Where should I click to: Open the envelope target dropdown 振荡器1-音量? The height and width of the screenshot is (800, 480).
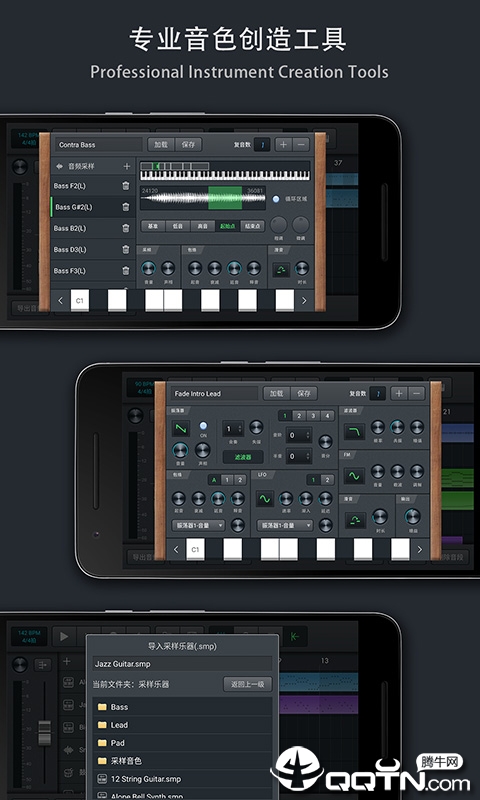coord(198,525)
